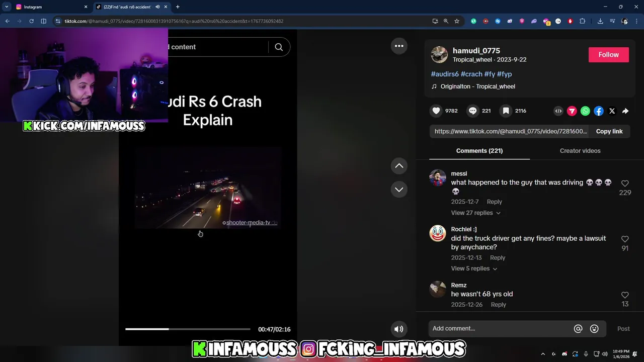The image size is (644, 362).
Task: Open a new browser tab
Action: tap(178, 7)
